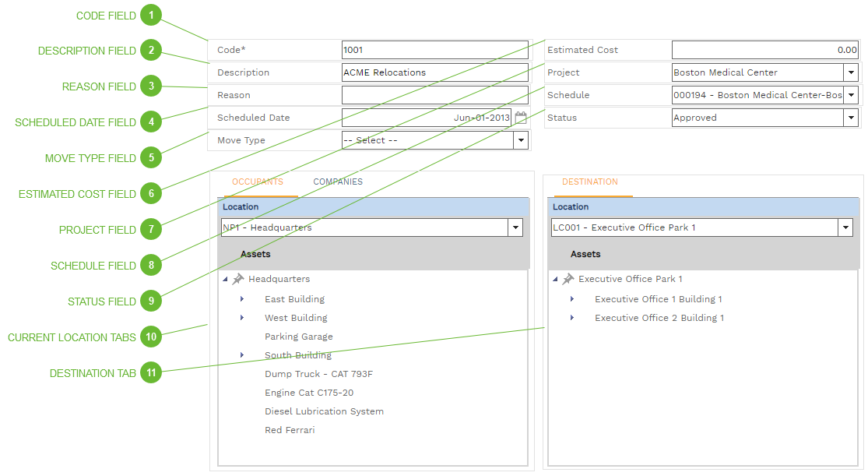Open the Project dropdown list
868x476 pixels.
850,72
